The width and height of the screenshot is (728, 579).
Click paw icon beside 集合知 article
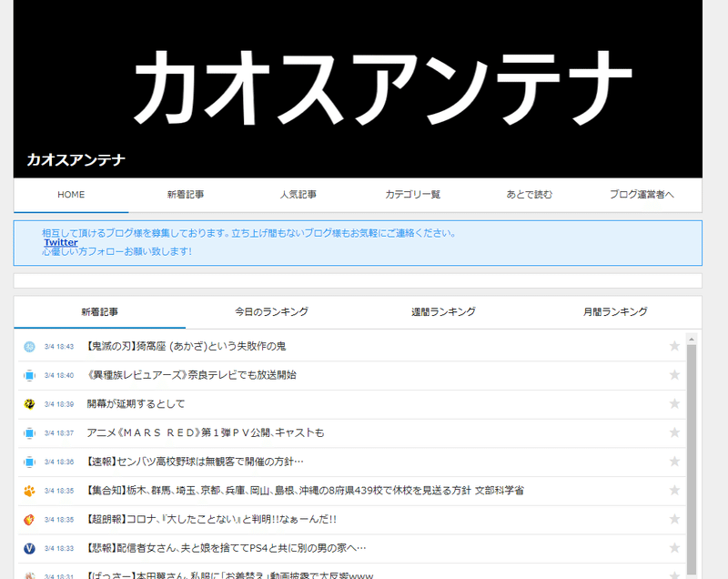(x=29, y=491)
